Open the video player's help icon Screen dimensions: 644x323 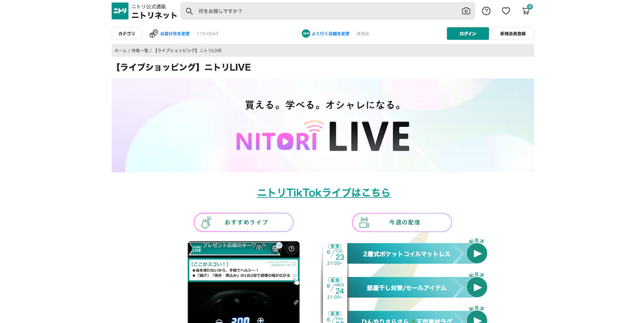click(x=291, y=248)
